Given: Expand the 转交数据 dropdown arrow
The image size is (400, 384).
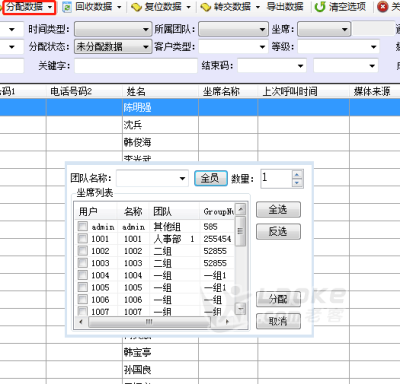Looking at the screenshot, I should click(258, 7).
